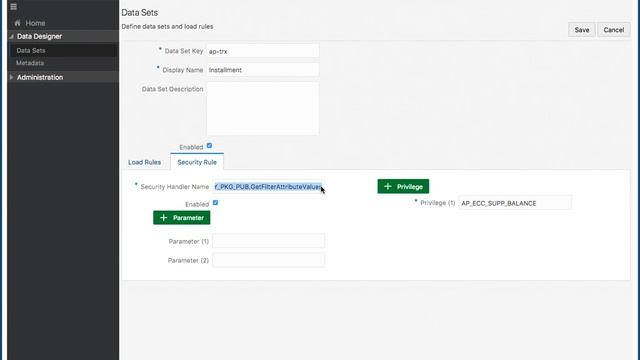Click the Save button
Image resolution: width=640 pixels, height=360 pixels.
(x=582, y=30)
